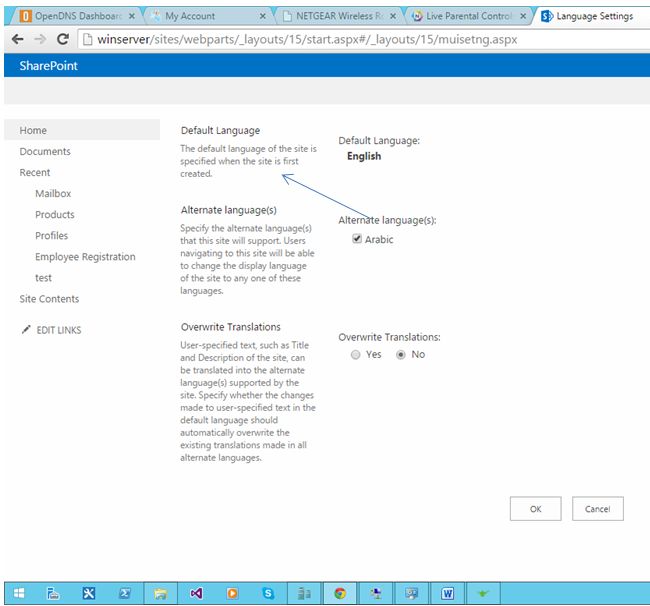This screenshot has height=606, width=650.
Task: Open Recent in the left navigation
Action: tap(35, 172)
